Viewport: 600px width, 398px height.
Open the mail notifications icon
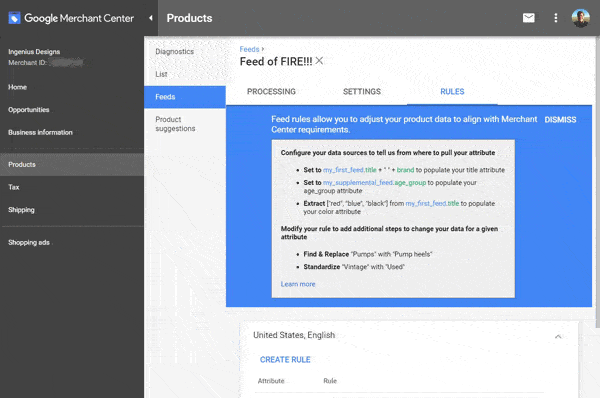tap(528, 18)
